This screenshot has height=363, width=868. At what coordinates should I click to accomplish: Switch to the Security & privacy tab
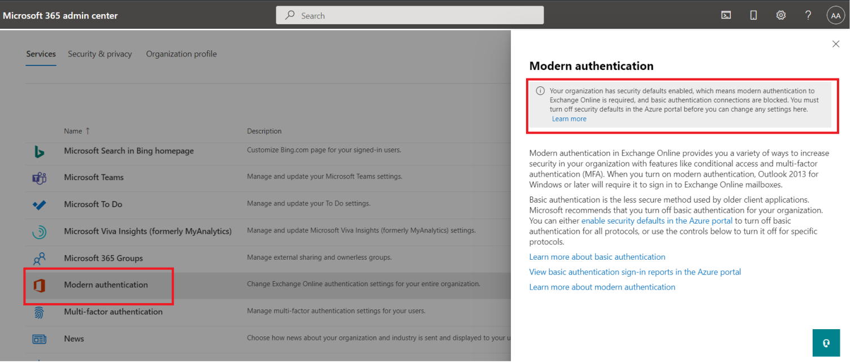(x=99, y=54)
